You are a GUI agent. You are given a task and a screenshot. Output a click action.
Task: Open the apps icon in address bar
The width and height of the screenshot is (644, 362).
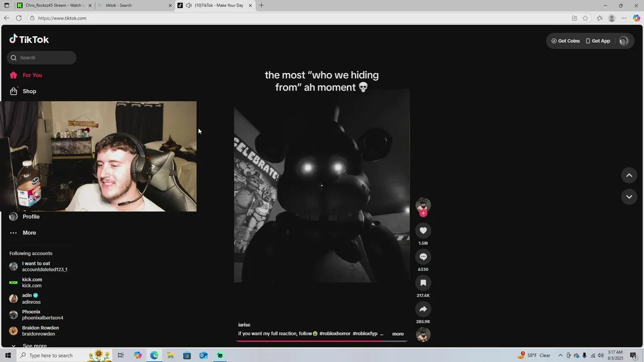coord(575,18)
